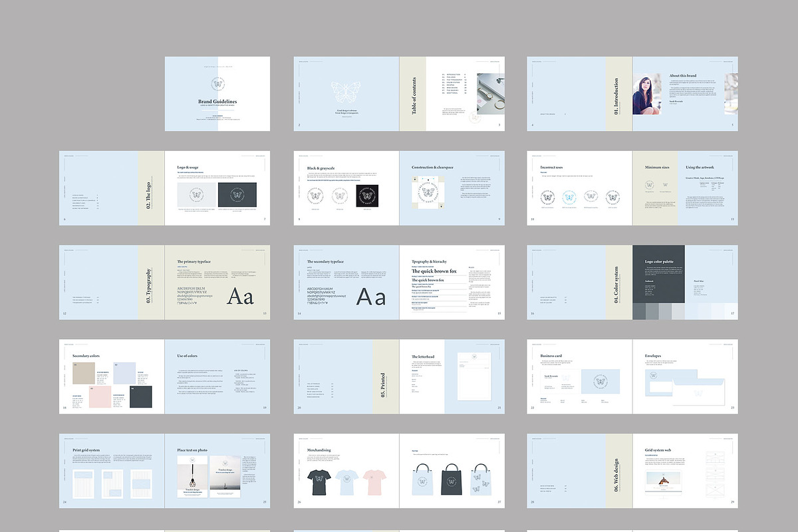This screenshot has width=798, height=532.
Task: Click the "Black & grayscale" heading
Action: coord(321,168)
